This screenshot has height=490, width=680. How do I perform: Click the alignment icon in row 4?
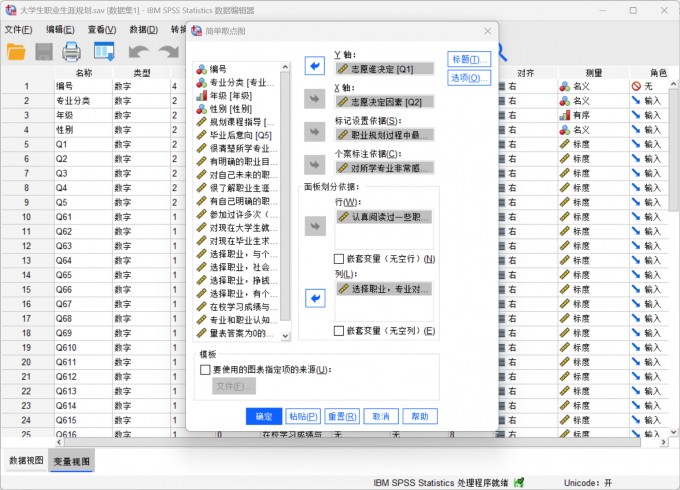pyautogui.click(x=502, y=130)
